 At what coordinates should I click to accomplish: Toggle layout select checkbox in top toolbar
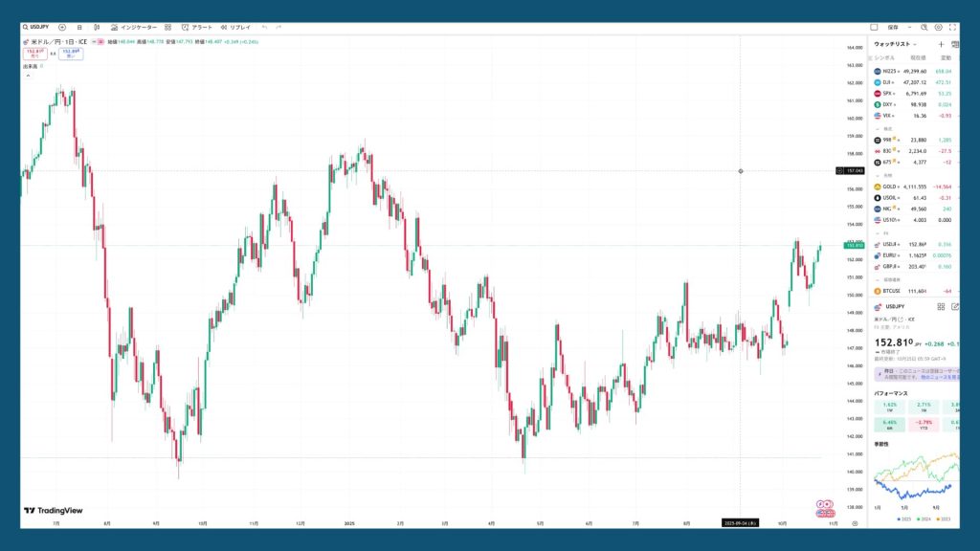click(x=874, y=28)
